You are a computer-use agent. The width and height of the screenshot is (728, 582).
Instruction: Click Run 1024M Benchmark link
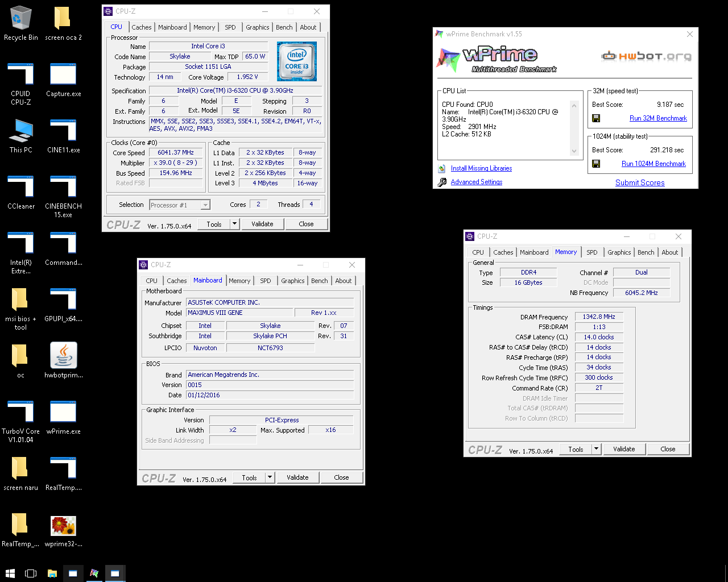pyautogui.click(x=653, y=164)
